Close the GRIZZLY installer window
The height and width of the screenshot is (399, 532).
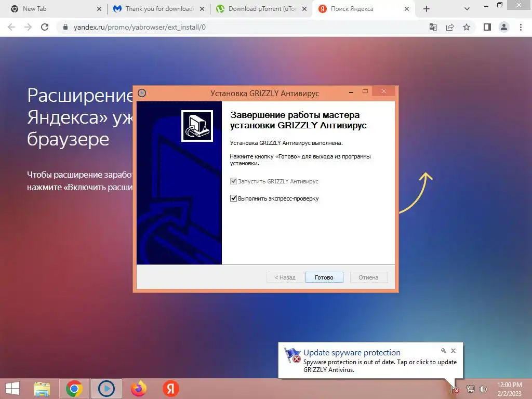coord(384,91)
